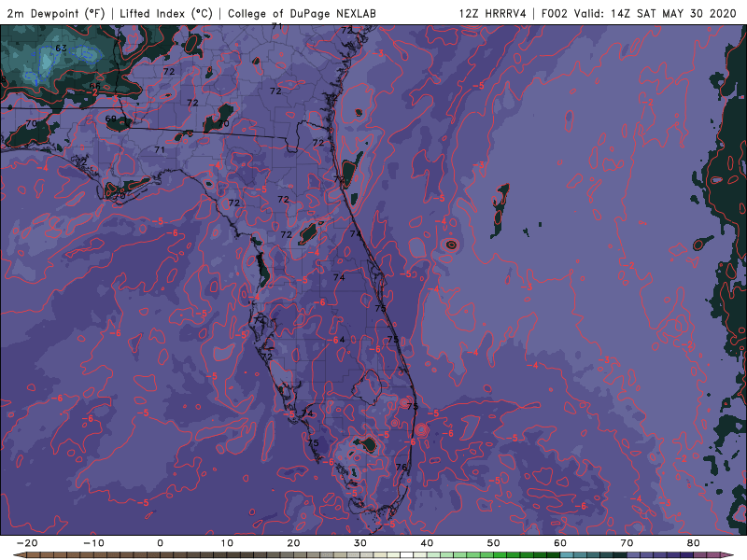Click the 30 label on the color scale
Screen dimensions: 747x560
360,543
